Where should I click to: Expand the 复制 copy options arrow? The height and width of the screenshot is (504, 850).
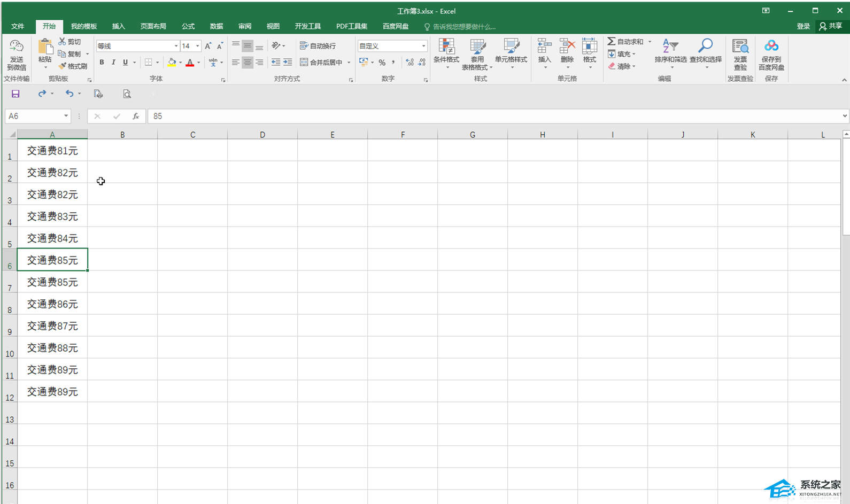point(88,54)
